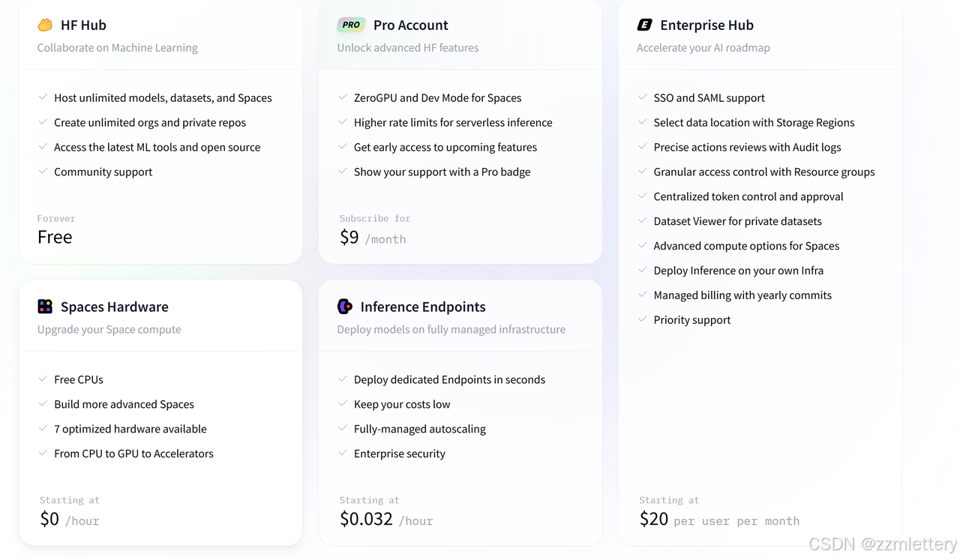This screenshot has height=560, width=960.
Task: Click the Enterprise Hub E logo icon
Action: tap(644, 25)
